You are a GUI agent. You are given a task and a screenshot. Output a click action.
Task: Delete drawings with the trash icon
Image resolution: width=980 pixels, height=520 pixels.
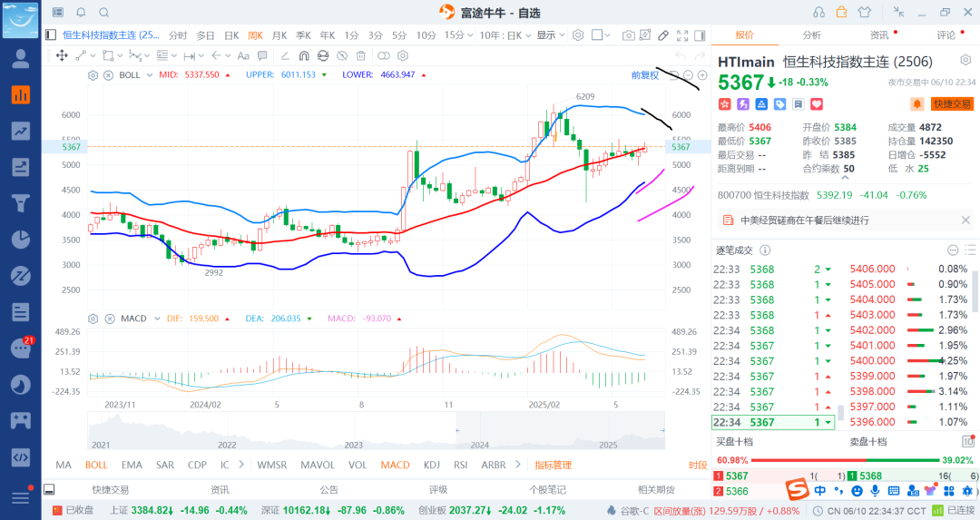click(x=361, y=55)
